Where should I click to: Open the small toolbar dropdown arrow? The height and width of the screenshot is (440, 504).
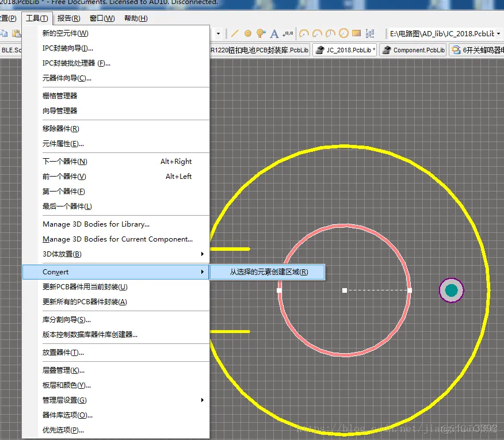point(218,33)
